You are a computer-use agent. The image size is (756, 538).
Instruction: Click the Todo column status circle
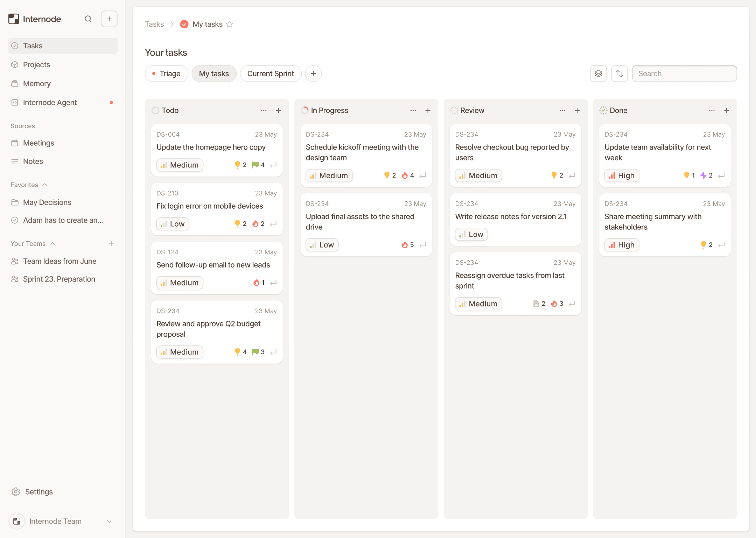[155, 110]
